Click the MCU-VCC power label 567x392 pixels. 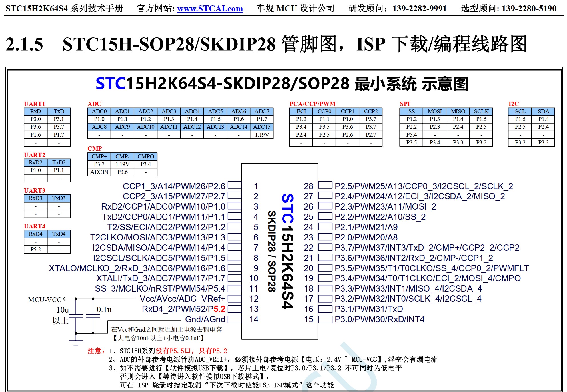pos(45,300)
